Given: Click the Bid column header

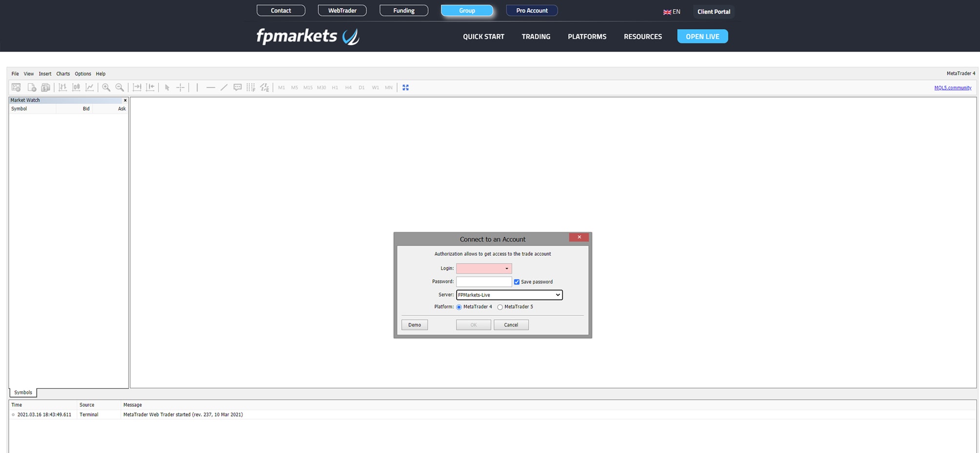Looking at the screenshot, I should [x=74, y=109].
